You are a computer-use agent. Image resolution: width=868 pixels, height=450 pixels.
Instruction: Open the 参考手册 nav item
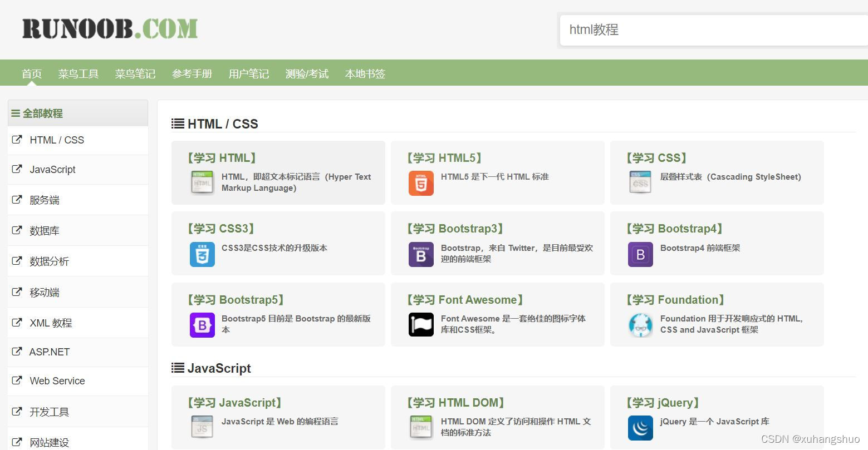(x=192, y=73)
